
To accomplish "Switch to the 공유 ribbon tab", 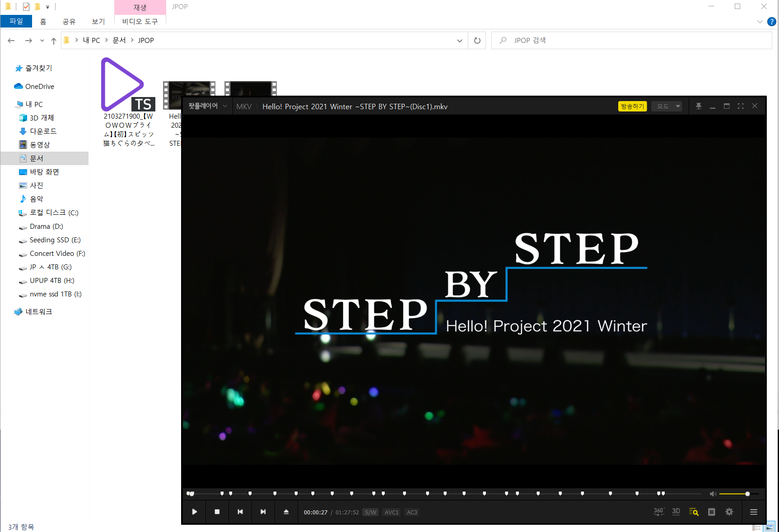I will tap(69, 21).
